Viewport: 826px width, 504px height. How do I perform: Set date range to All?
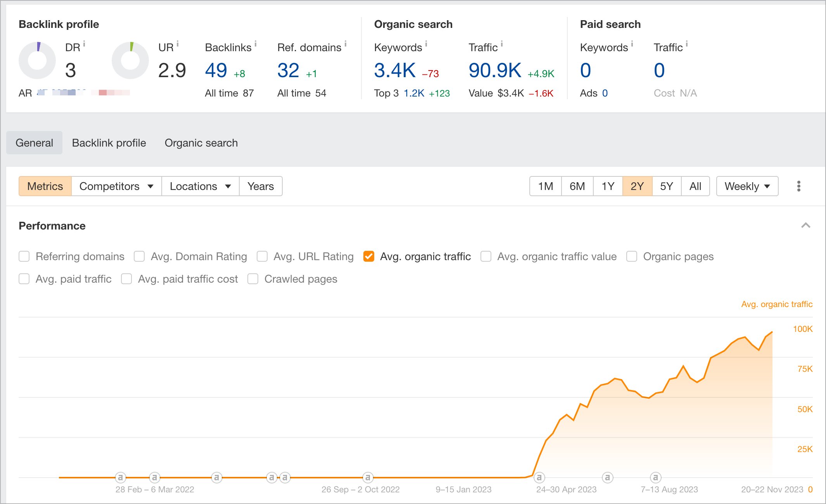click(x=695, y=186)
